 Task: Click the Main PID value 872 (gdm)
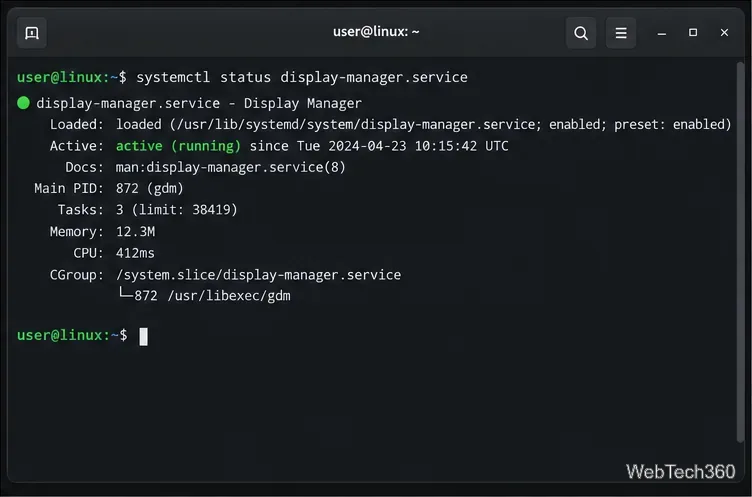click(150, 188)
